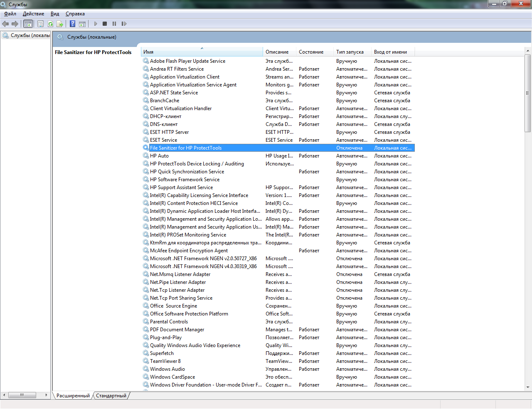The image size is (532, 409).
Task: Click the gear icon beside TeamViewer 8
Action: (146, 361)
